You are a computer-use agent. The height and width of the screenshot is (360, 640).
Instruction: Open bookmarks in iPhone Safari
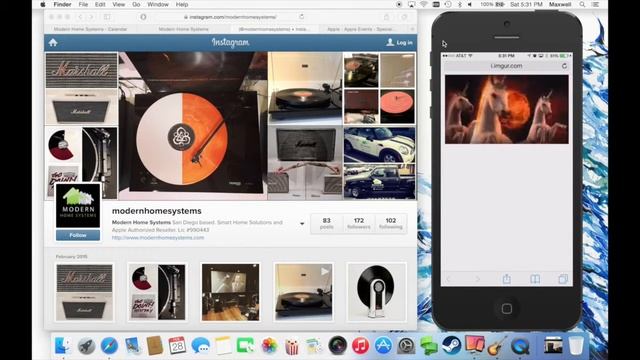coord(535,279)
